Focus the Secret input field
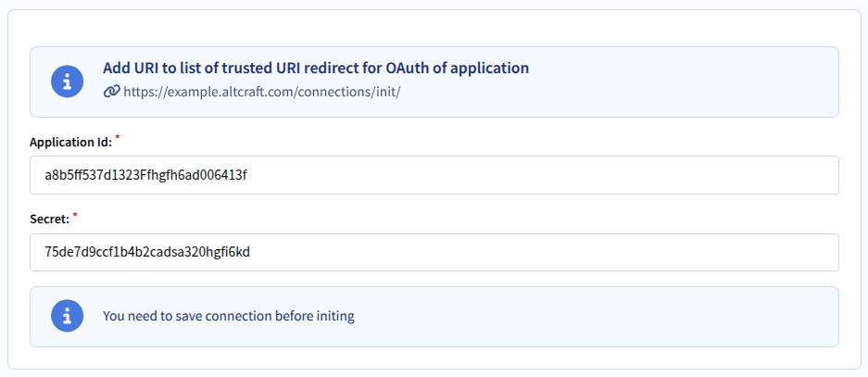The image size is (868, 377). [434, 252]
